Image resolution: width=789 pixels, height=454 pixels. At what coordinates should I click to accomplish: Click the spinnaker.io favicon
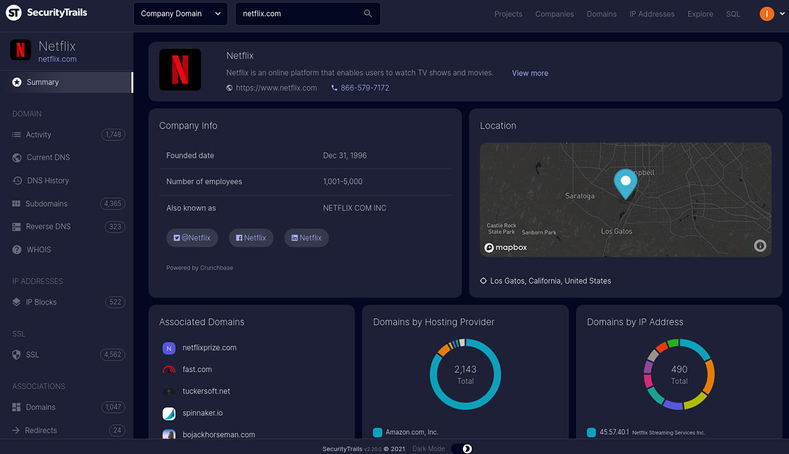coord(169,414)
